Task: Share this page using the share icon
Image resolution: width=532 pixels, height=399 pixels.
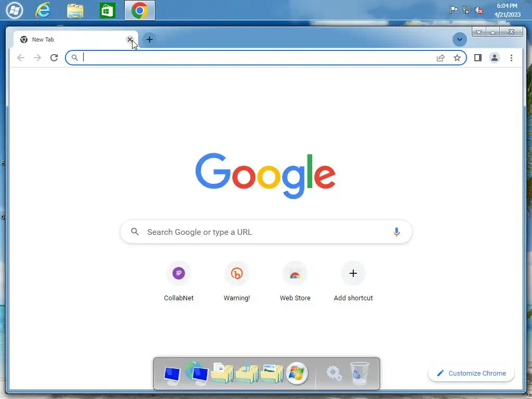Action: click(x=441, y=58)
